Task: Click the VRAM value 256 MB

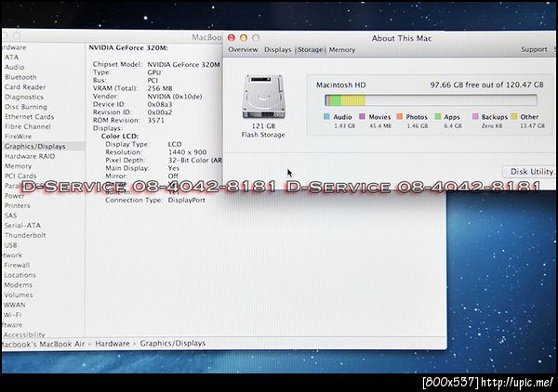Action: [160, 88]
